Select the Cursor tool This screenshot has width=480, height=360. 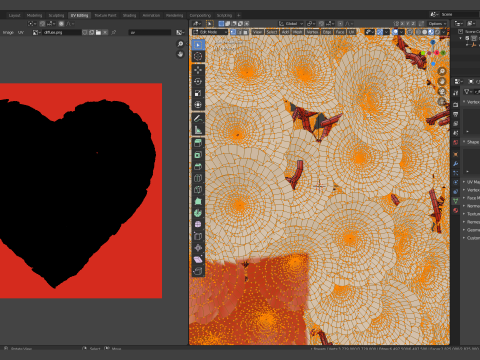click(198, 56)
